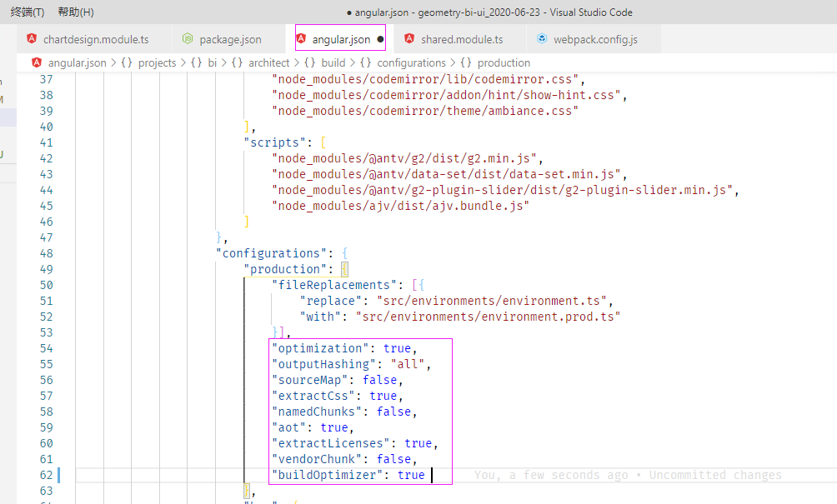Click "production" key on line 49
Viewport: 837px width, 504px height.
pyautogui.click(x=285, y=269)
